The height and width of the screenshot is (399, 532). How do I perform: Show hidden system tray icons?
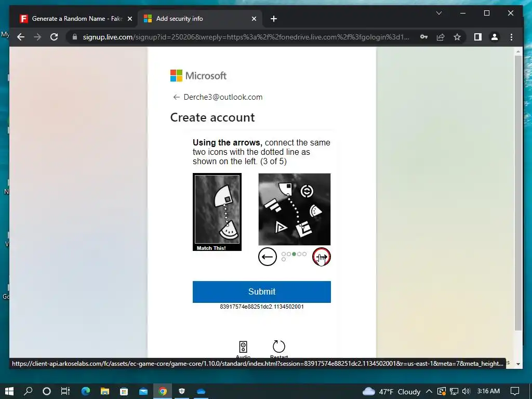pos(429,391)
